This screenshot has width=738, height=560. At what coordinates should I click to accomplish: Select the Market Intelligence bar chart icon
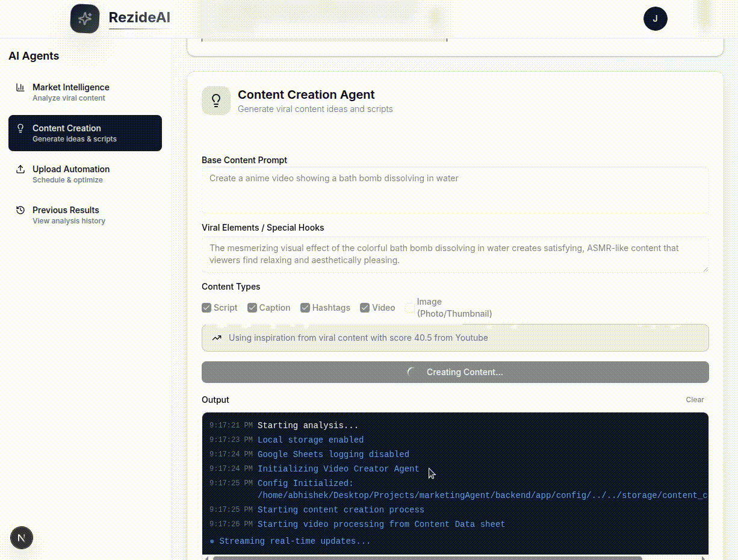pyautogui.click(x=20, y=87)
